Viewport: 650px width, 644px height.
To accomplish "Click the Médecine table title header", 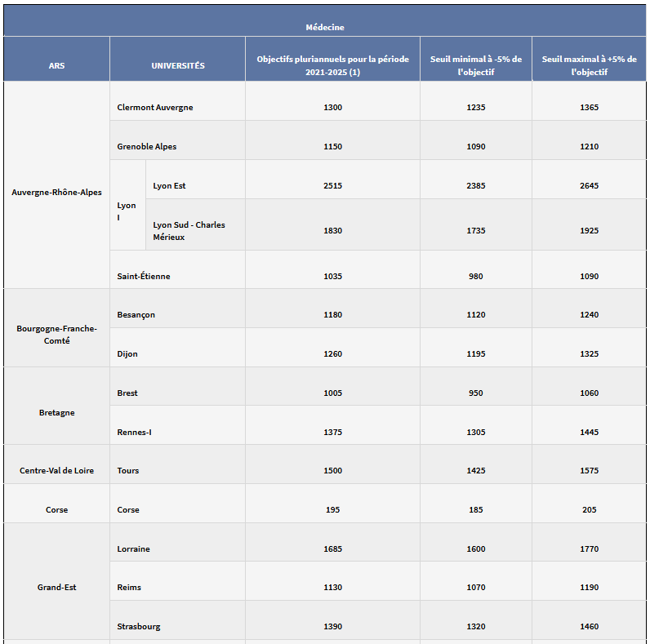I will [x=325, y=27].
